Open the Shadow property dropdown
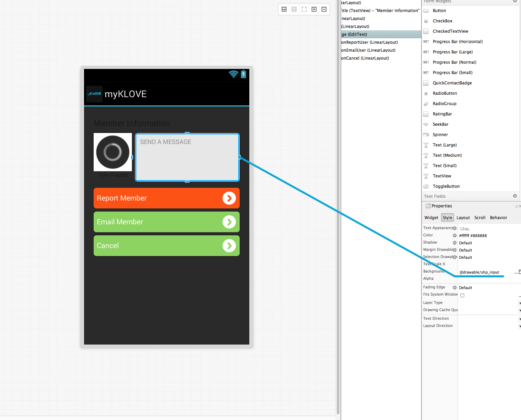The height and width of the screenshot is (420, 521). (455, 242)
